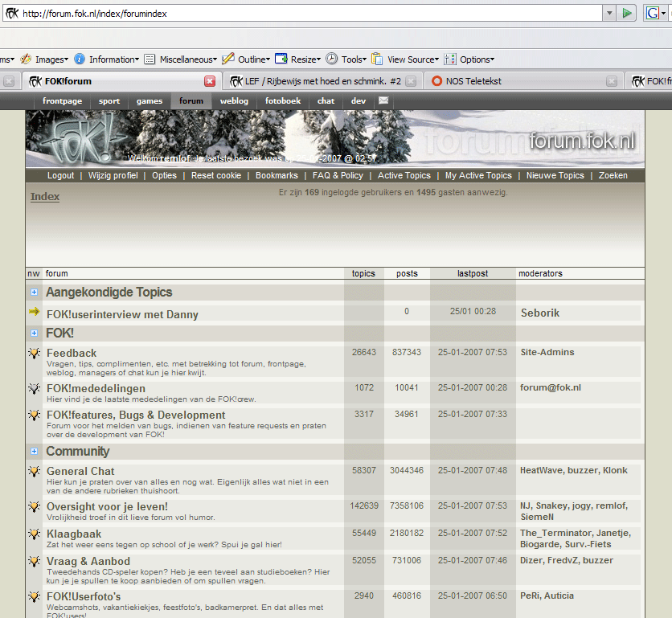Open the FOK!Userfoto's forum
672x618 pixels.
[x=84, y=596]
